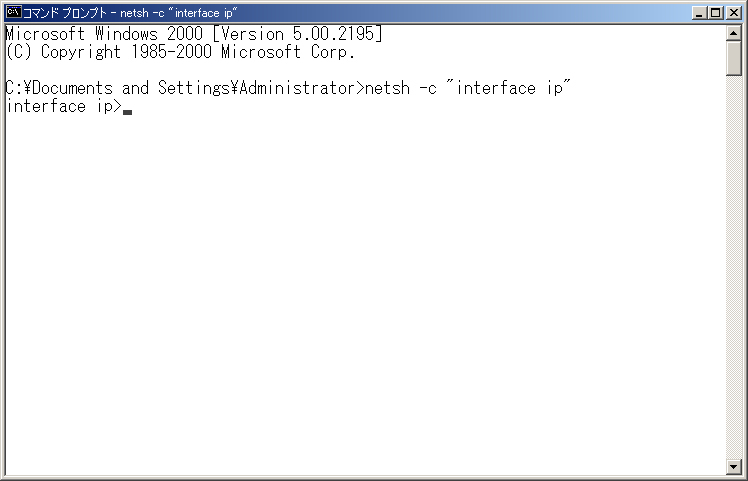Click the Copyright 1985-2000 text
Viewport: 748px width, 481px height.
[x=126, y=52]
